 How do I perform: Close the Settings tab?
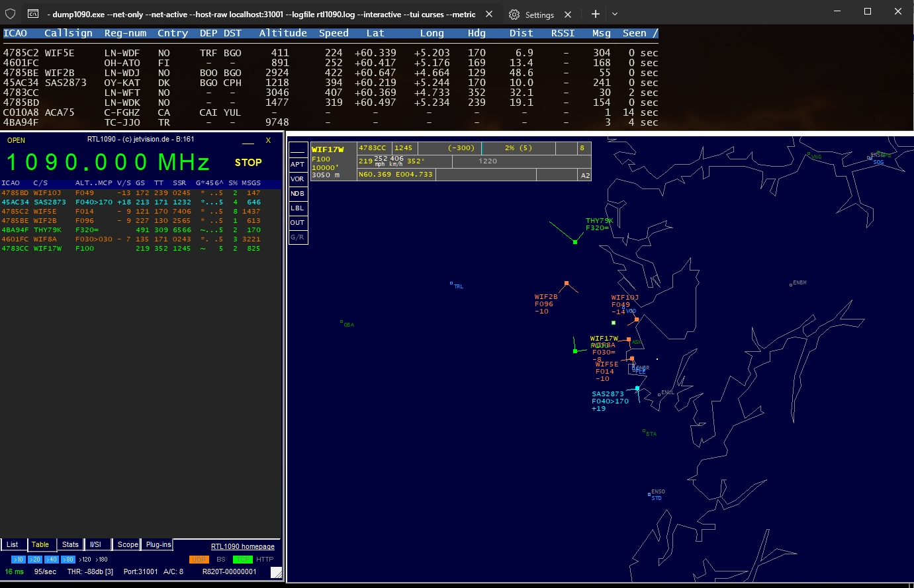click(567, 15)
